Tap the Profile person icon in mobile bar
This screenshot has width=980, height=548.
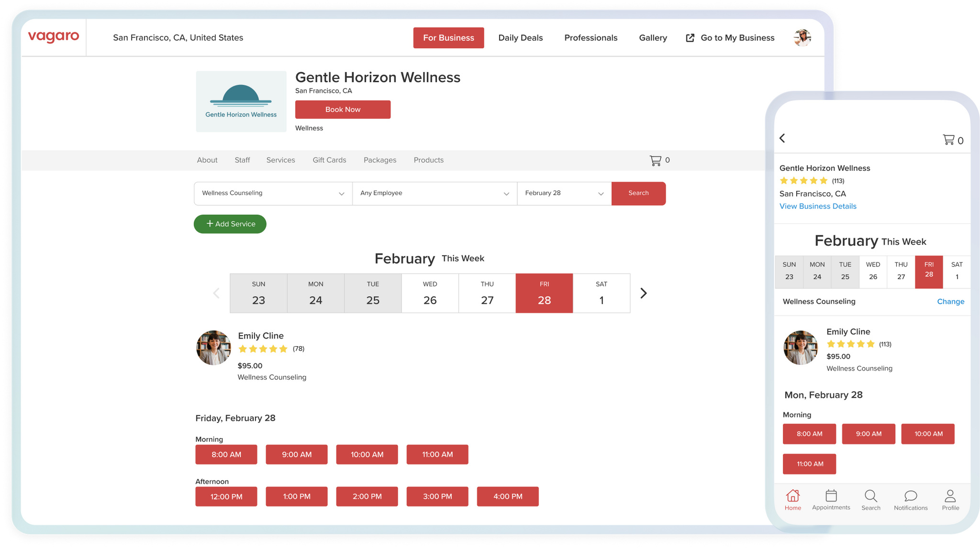click(x=950, y=495)
